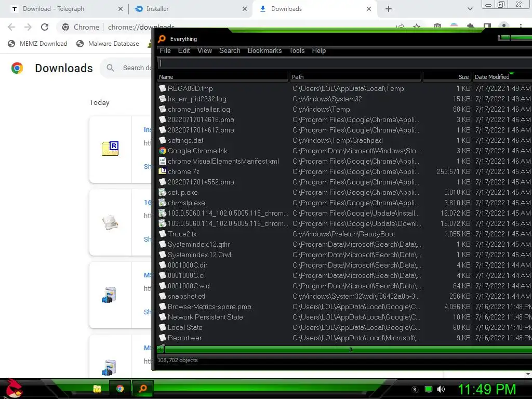Select the Report.wer file icon

[163, 338]
